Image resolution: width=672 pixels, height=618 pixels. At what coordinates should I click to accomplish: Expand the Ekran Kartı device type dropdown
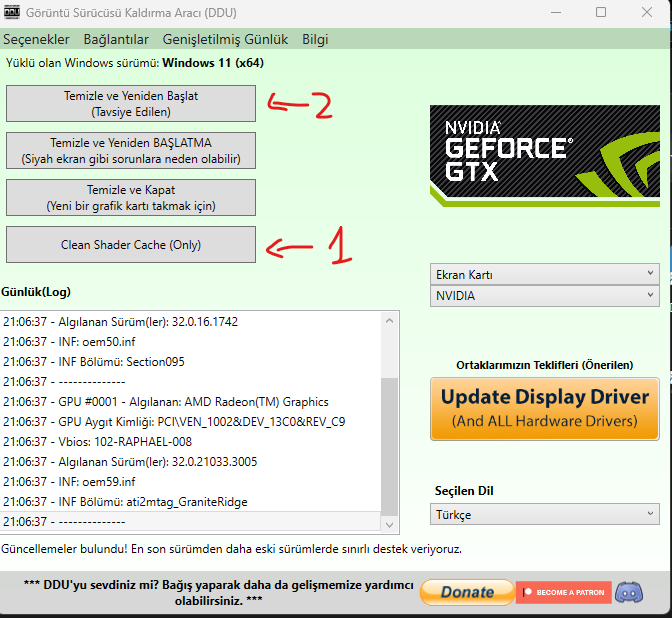tap(545, 274)
